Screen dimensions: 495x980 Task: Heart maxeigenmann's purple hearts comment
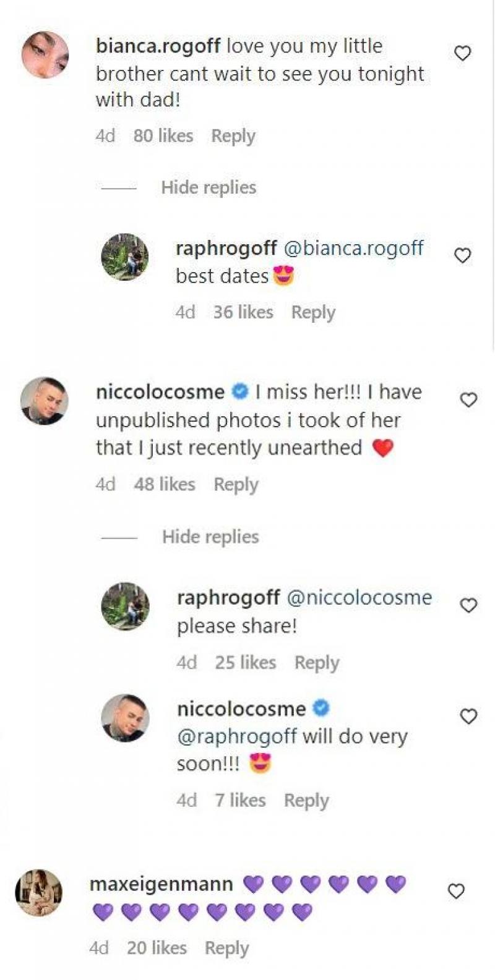[456, 891]
